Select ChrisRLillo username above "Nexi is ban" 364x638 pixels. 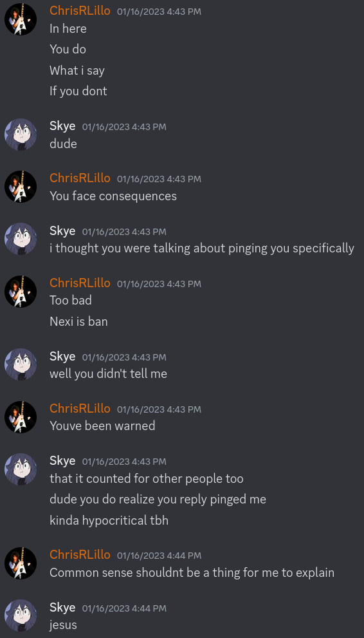point(80,283)
